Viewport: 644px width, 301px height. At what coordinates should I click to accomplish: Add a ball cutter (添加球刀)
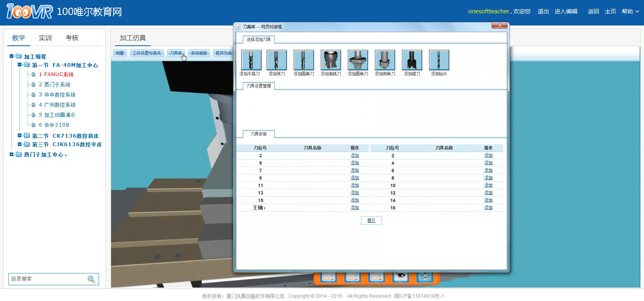point(277,60)
